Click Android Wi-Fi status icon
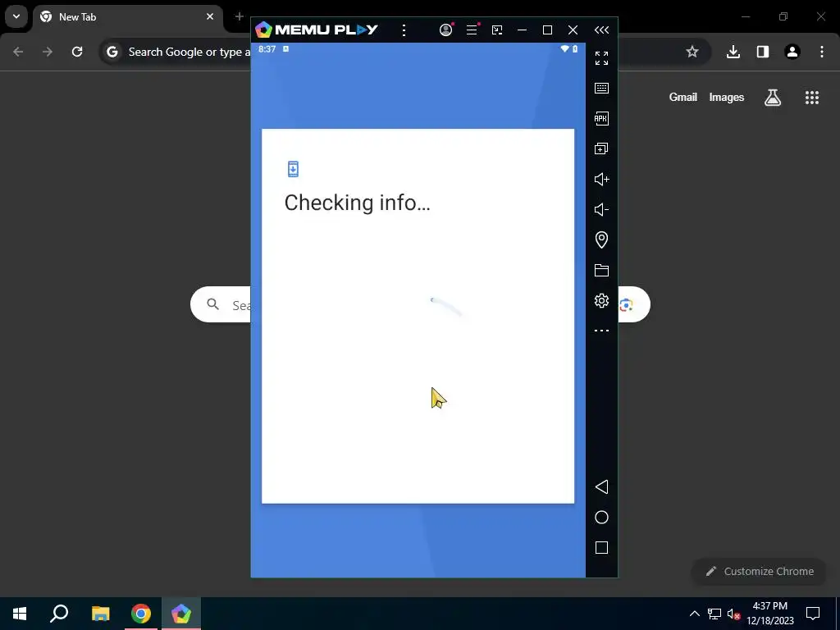Viewport: 840px width, 630px height. pos(564,48)
